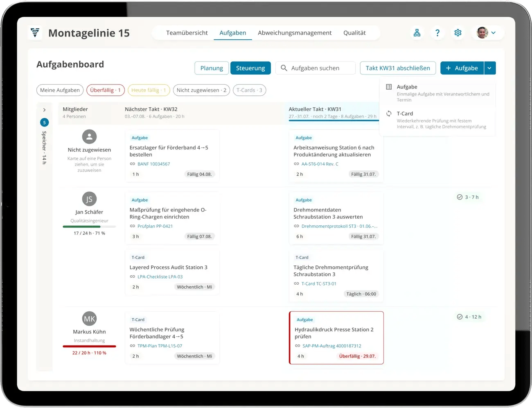Click link icon next to Prüfplan PP-0421

(132, 226)
